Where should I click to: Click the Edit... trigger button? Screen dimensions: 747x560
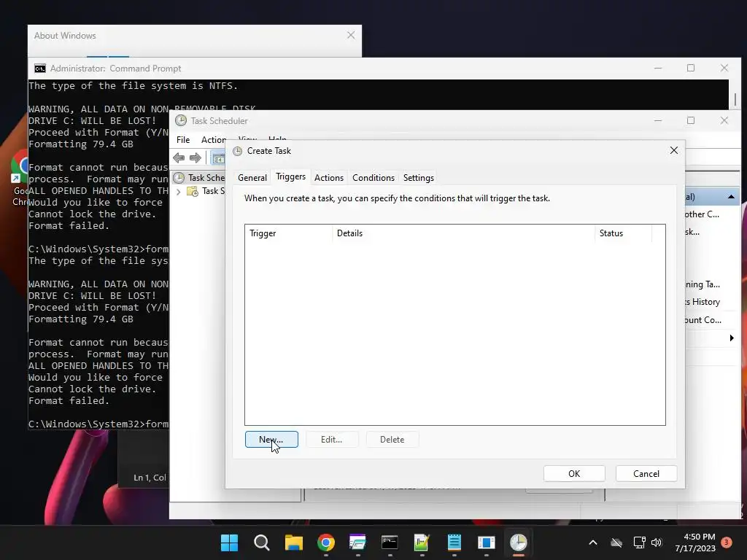(x=332, y=439)
